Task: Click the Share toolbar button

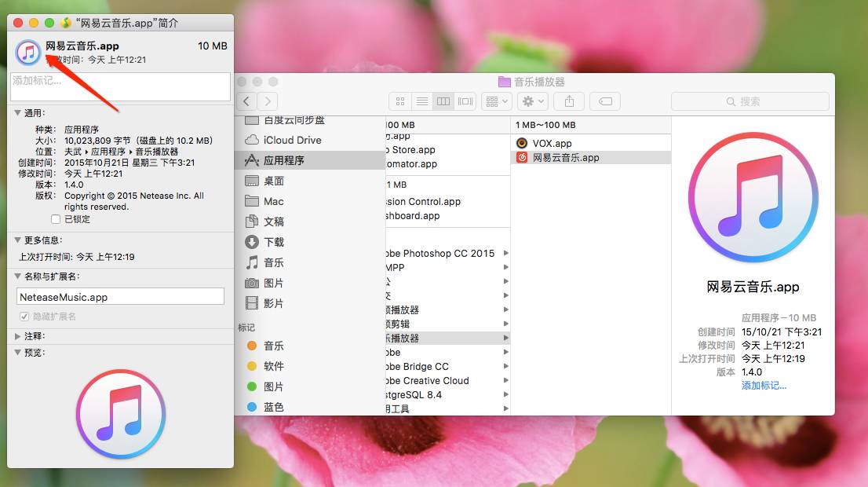Action: click(x=569, y=101)
